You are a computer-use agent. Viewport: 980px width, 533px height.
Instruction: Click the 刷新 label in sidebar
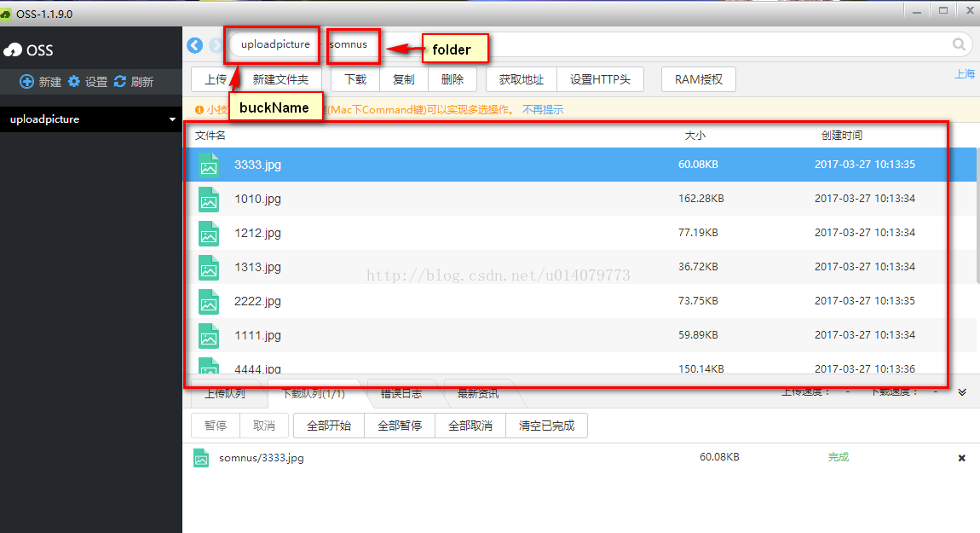pyautogui.click(x=141, y=82)
